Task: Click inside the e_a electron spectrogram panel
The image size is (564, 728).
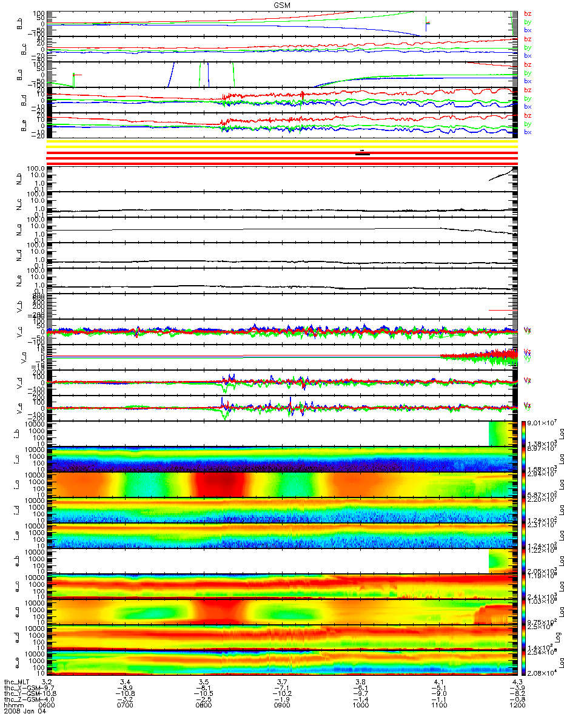Action: pyautogui.click(x=282, y=612)
